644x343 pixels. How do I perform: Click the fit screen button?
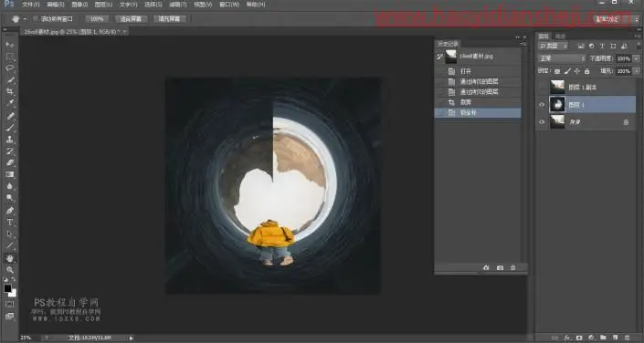coord(131,19)
